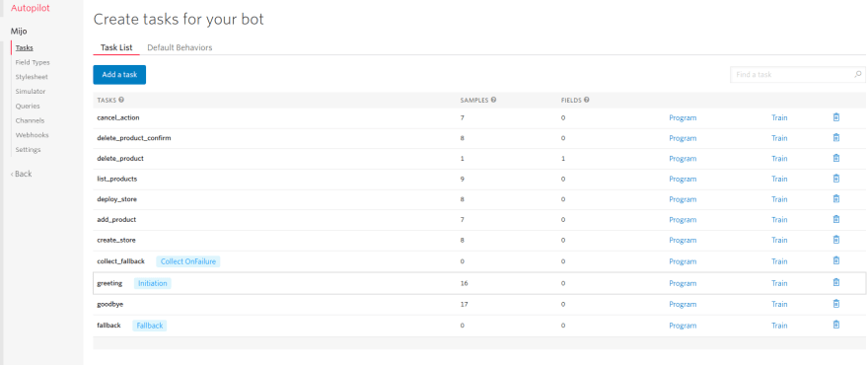868x365 pixels.
Task: Open the TASKS column help icon
Action: [x=121, y=101]
